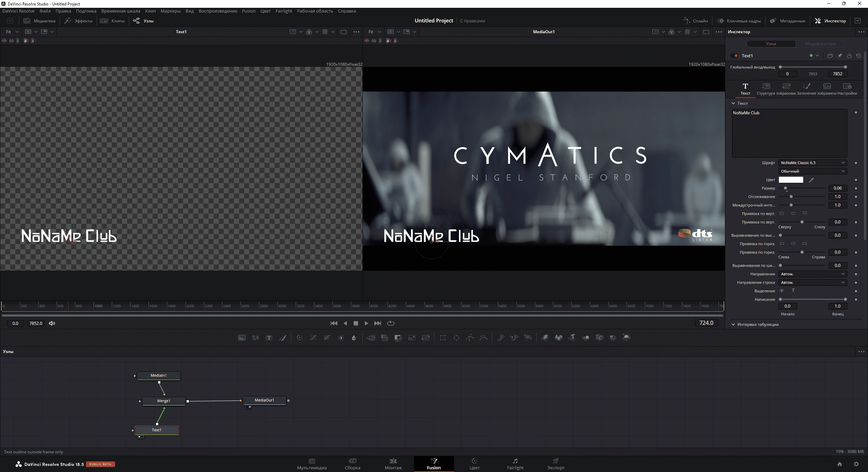Play forward in the transport controls
Screen dimensions: 868x472
366,323
